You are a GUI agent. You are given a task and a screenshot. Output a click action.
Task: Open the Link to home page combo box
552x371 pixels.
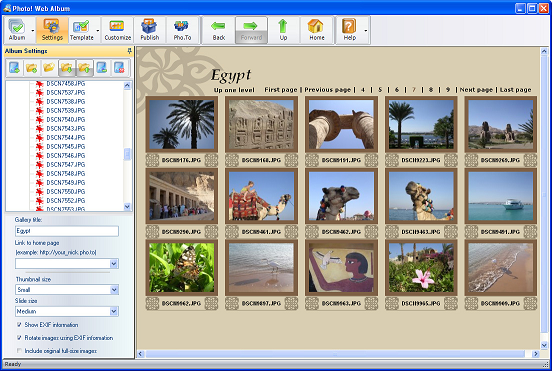point(67,263)
